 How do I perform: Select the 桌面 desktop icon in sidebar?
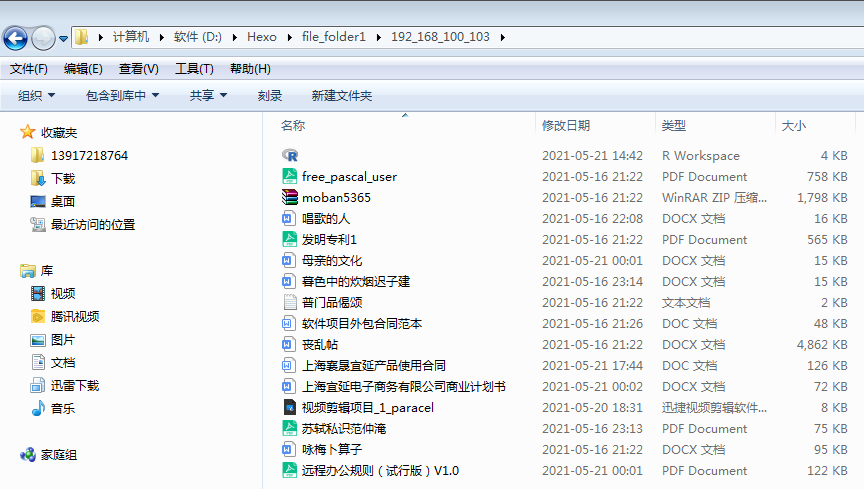pyautogui.click(x=37, y=202)
